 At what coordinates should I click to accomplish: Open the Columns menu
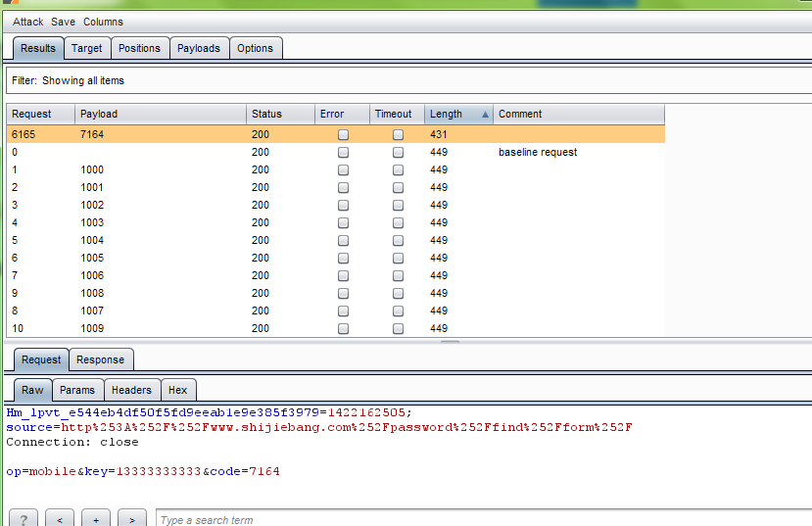tap(103, 22)
